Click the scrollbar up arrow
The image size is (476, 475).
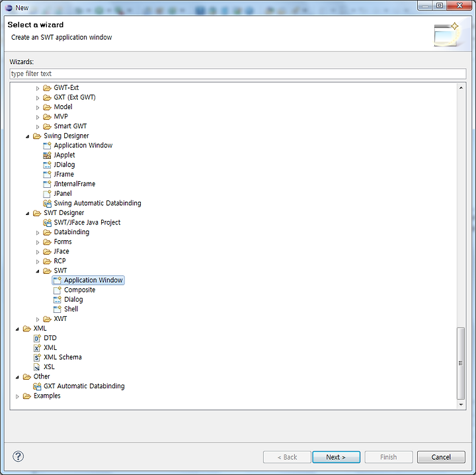click(461, 88)
